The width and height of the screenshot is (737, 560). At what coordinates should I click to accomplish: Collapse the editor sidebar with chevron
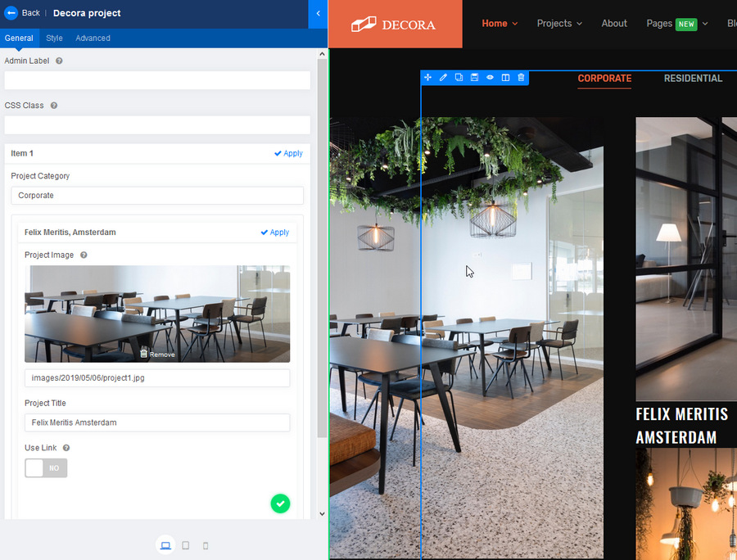(x=319, y=14)
